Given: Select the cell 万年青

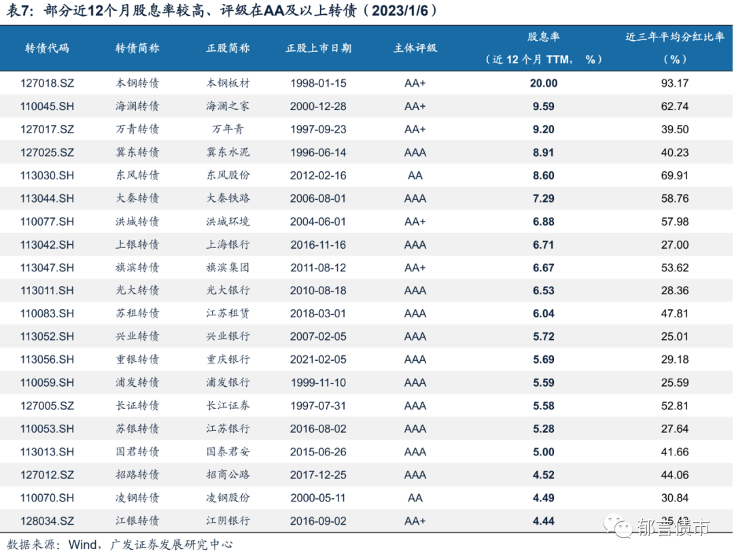Looking at the screenshot, I should (x=228, y=129).
